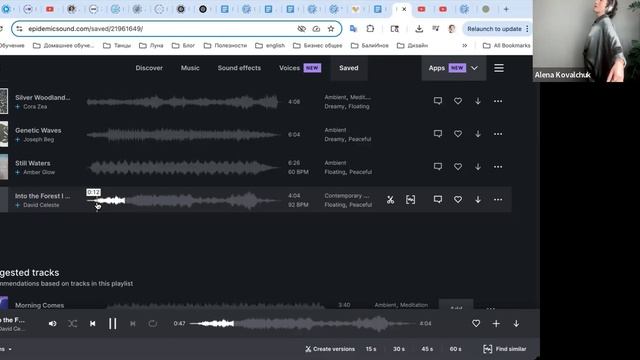Follow artist Joseph Beg plus icon

pos(18,140)
